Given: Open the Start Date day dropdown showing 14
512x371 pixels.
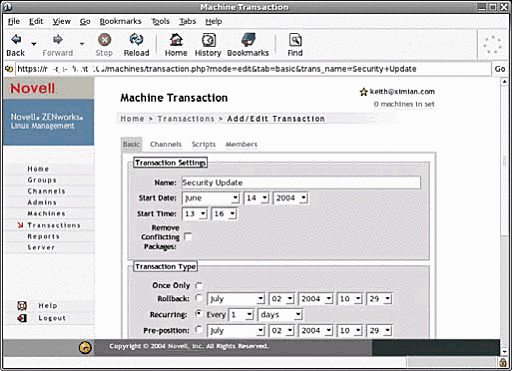Looking at the screenshot, I should 256,198.
